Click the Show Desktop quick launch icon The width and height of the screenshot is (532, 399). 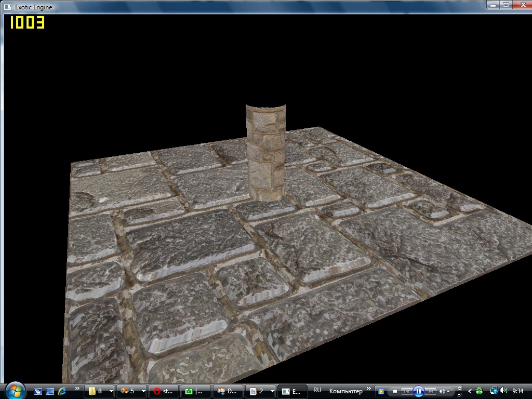pos(50,391)
